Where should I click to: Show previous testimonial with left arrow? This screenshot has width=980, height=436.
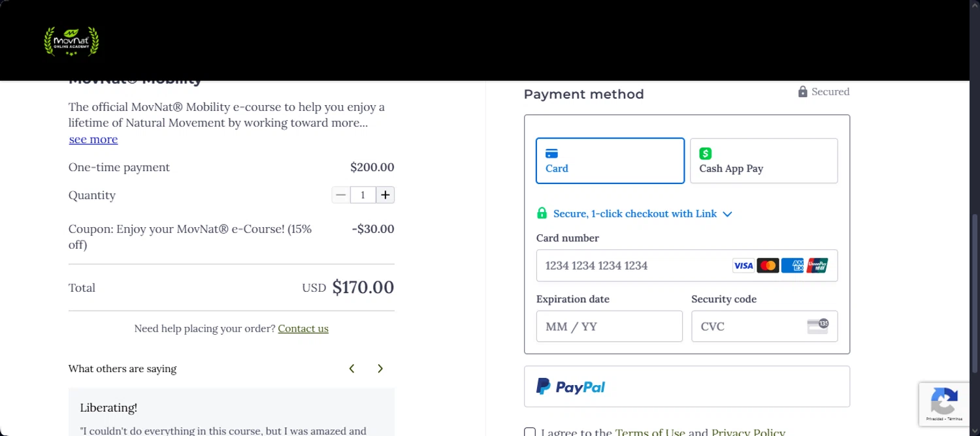(x=351, y=369)
